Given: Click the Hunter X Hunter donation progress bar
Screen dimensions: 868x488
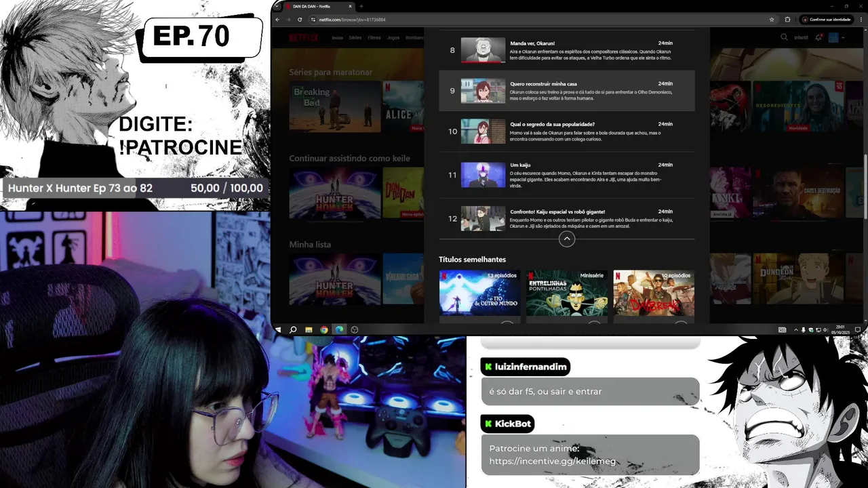Looking at the screenshot, I should [x=136, y=188].
